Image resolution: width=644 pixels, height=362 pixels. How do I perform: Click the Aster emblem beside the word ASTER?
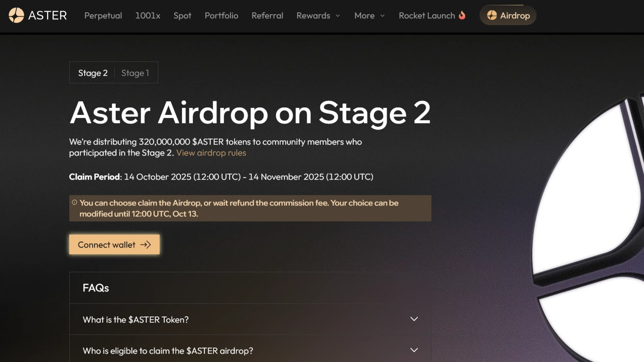16,15
